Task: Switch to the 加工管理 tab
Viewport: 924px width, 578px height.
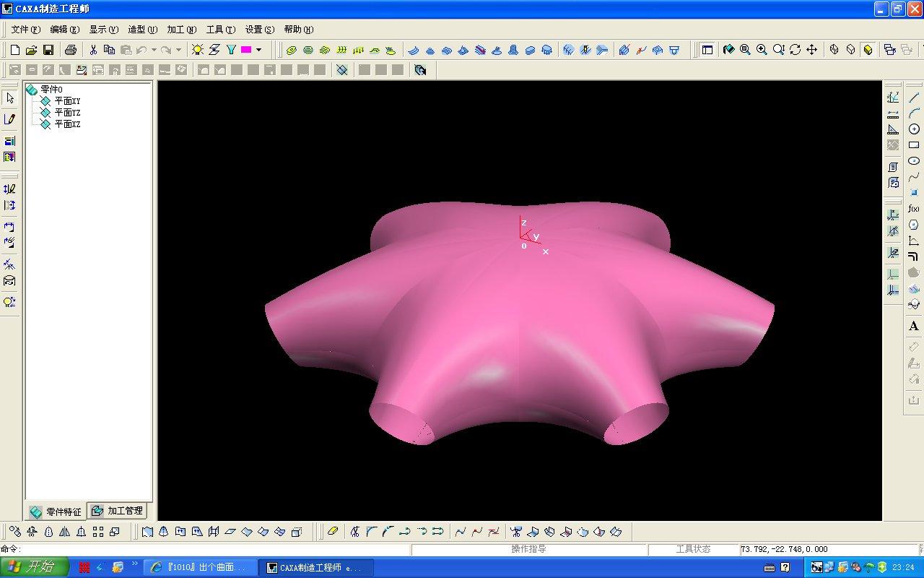Action: pyautogui.click(x=118, y=511)
